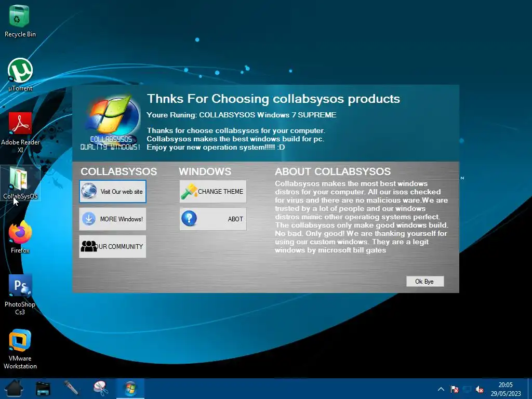Click the microphone icon on the taskbar
The height and width of the screenshot is (399, 532).
(72, 389)
